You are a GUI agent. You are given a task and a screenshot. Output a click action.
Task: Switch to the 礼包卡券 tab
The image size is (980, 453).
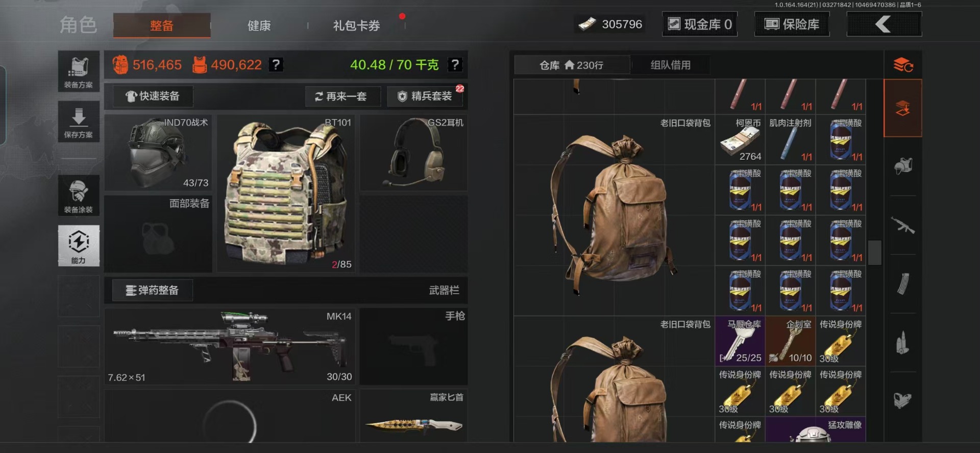pyautogui.click(x=356, y=26)
